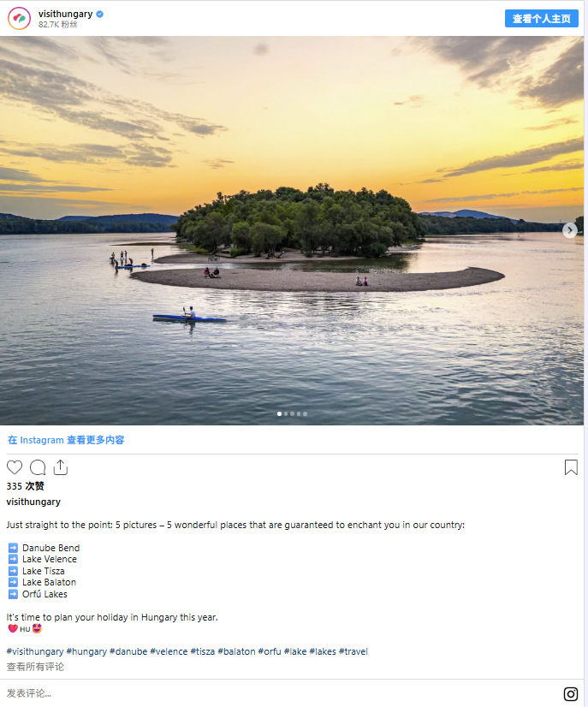588x707 pixels.
Task: Select the #visithungary hashtag
Action: pyautogui.click(x=34, y=651)
